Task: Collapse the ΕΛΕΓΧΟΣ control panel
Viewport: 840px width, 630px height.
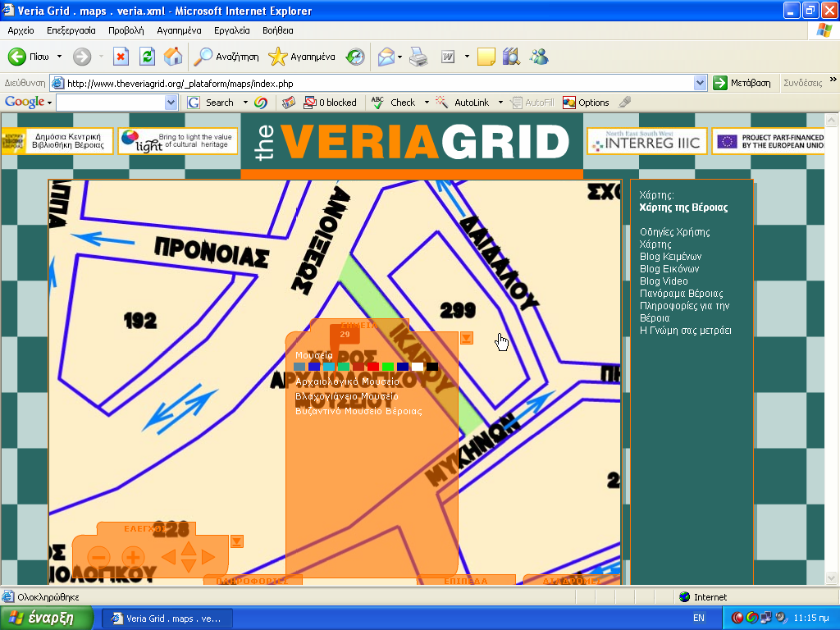Action: tap(237, 541)
